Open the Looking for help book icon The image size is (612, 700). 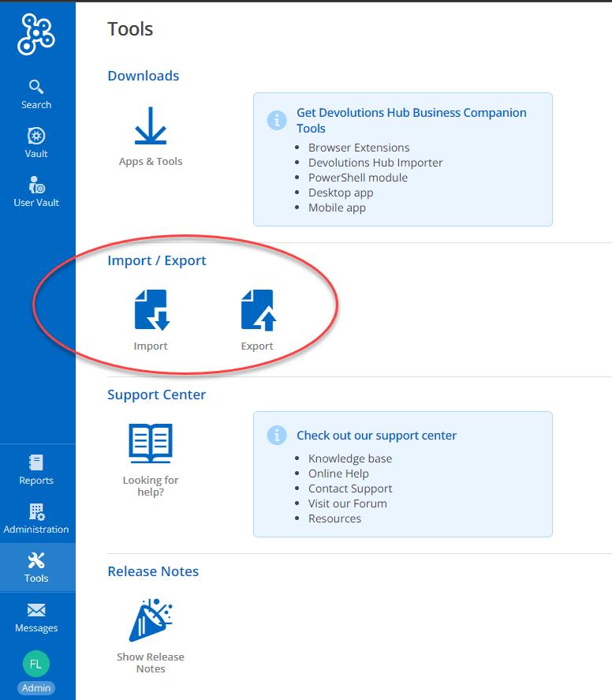click(x=151, y=444)
